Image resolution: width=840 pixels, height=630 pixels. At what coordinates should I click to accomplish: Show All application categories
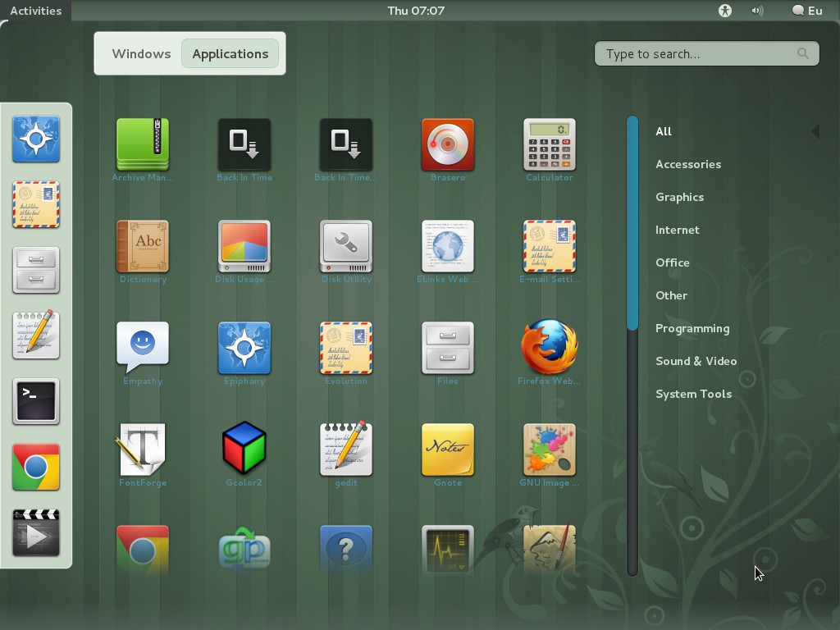click(x=664, y=131)
